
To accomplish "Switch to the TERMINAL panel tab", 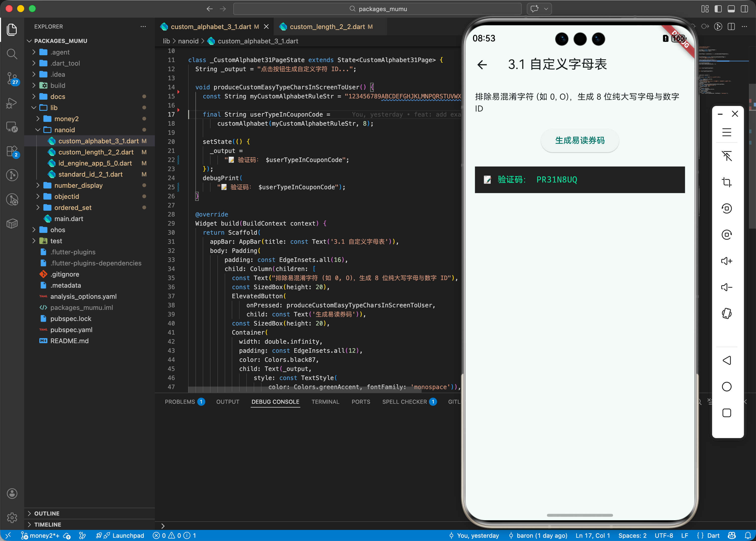I will point(325,402).
